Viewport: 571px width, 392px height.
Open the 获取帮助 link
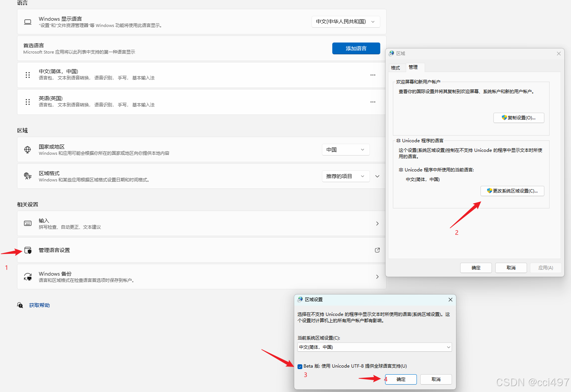[x=40, y=305]
